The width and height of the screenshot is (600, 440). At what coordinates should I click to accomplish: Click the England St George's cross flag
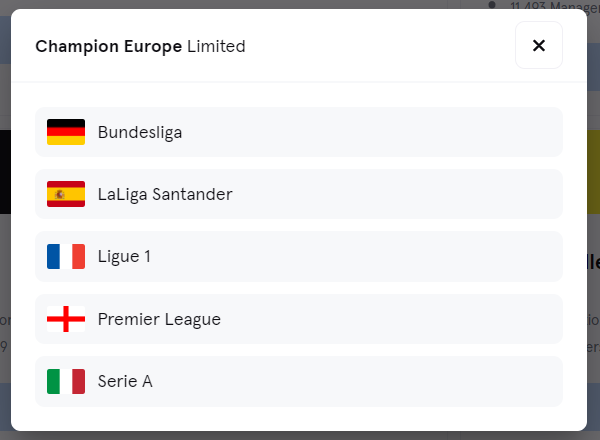point(66,319)
